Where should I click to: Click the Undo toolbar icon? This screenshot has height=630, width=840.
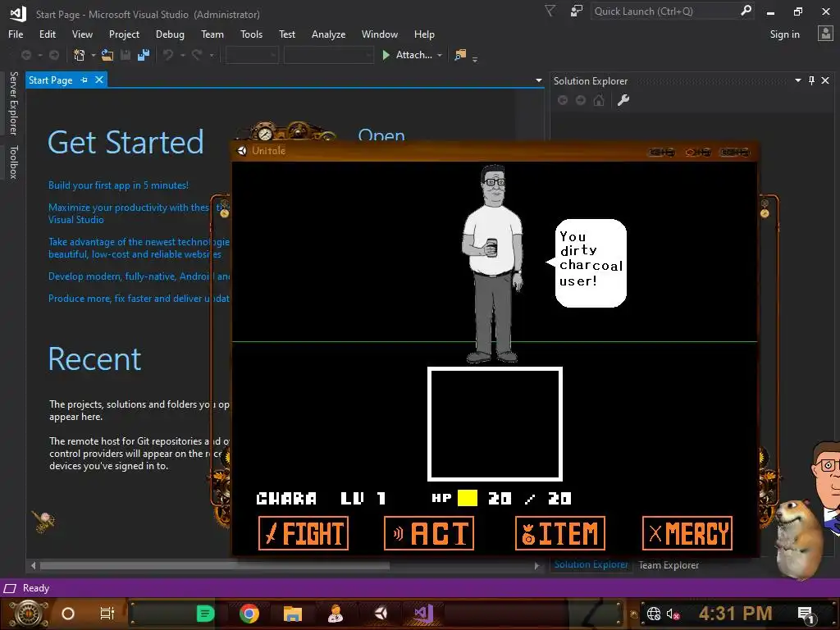point(168,55)
